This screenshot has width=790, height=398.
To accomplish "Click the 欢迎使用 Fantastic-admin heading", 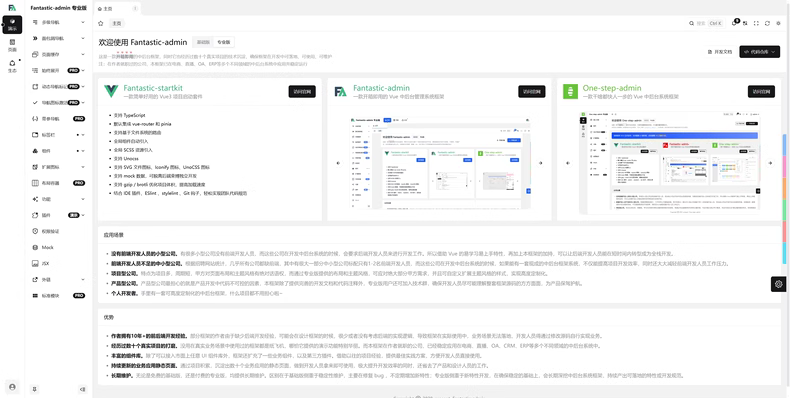I will 143,42.
